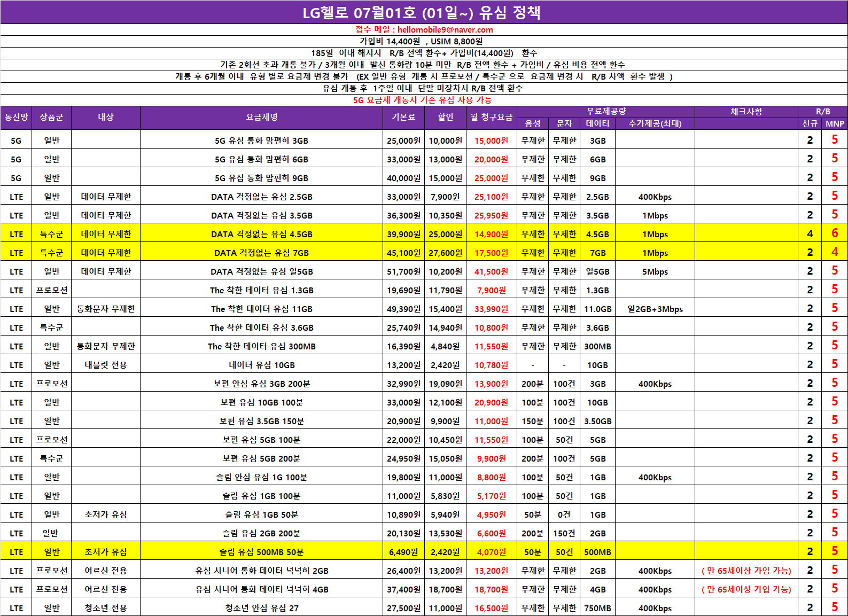This screenshot has width=848, height=616.
Task: Click the '월 청구요금' column header
Action: coord(491,118)
